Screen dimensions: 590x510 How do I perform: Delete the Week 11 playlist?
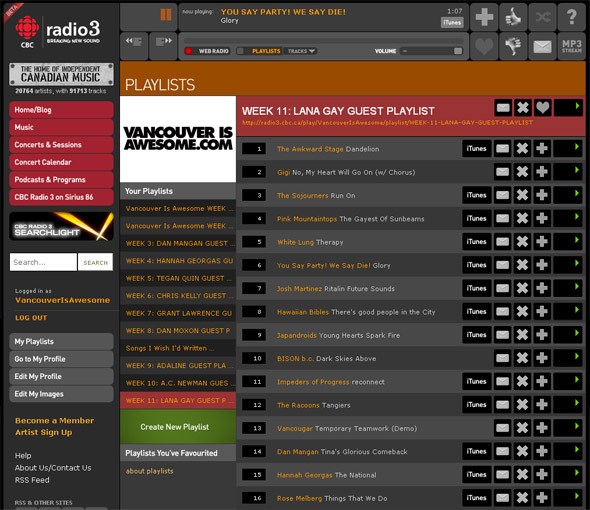523,108
